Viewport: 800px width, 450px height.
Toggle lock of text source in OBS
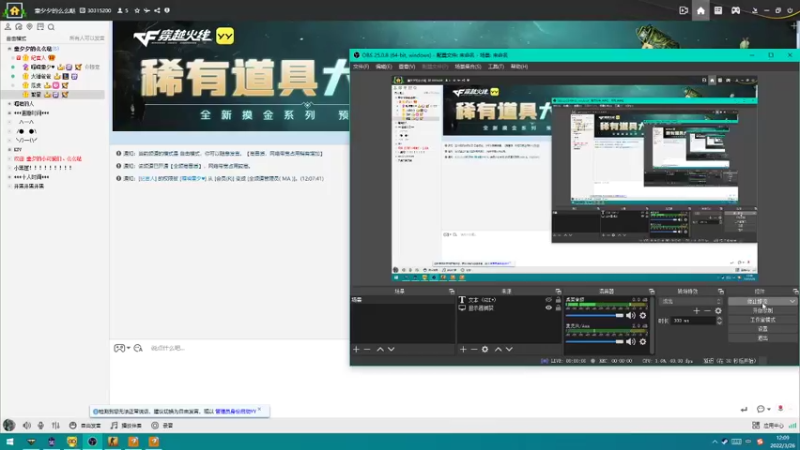[558, 300]
